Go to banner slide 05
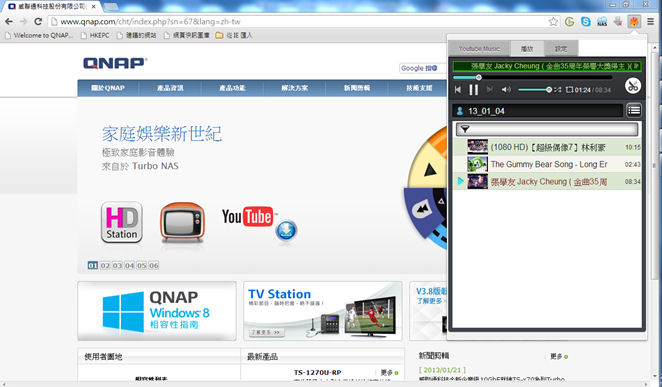 tap(141, 265)
